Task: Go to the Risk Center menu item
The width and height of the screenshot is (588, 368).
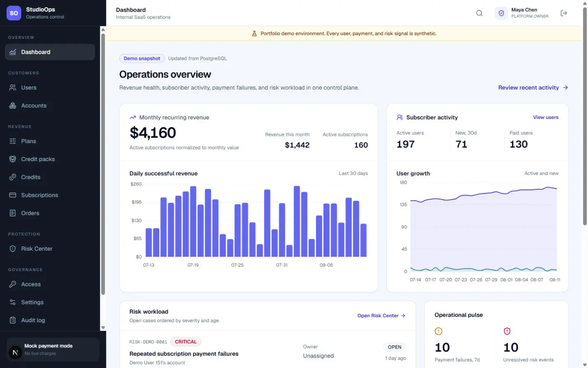Action: coord(50,249)
